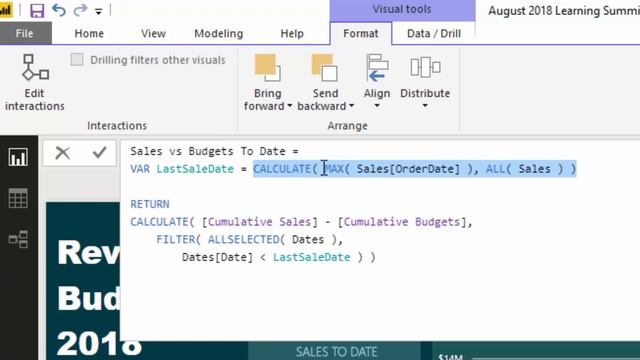The width and height of the screenshot is (640, 360).
Task: Click the Align icon
Action: 377,68
